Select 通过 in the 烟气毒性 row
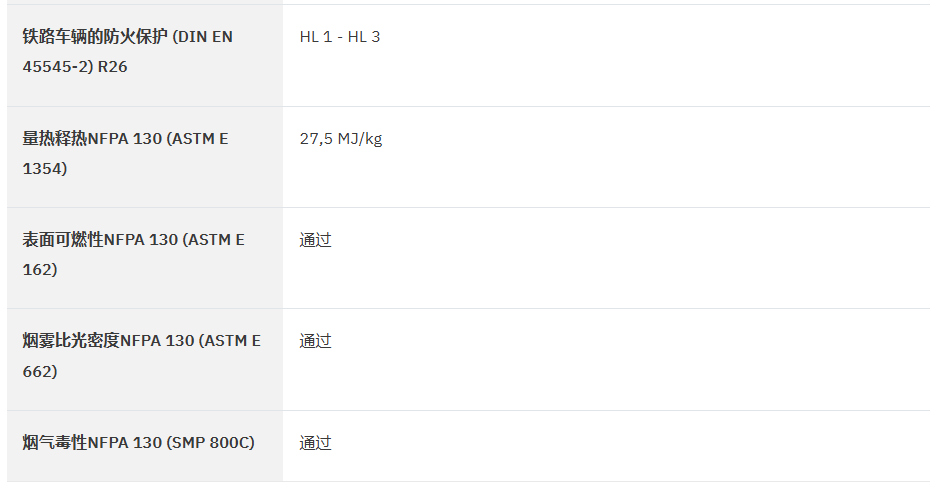Screen dimensions: 938x492 click(315, 443)
